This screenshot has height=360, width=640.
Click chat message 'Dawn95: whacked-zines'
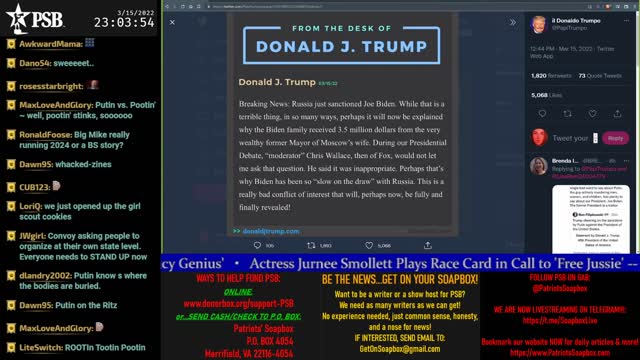pos(65,164)
